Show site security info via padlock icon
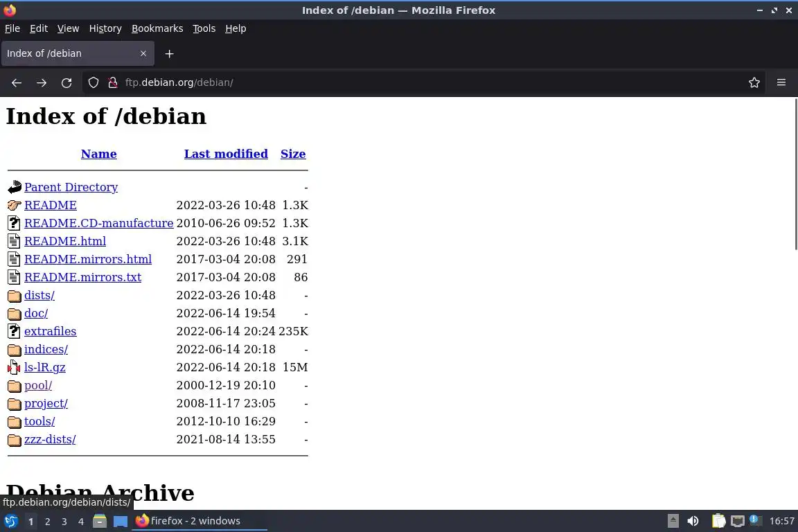798x532 pixels. click(x=113, y=82)
